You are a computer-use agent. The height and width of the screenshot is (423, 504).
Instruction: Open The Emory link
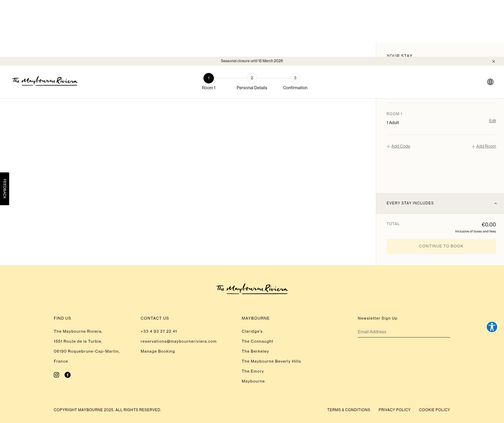(x=253, y=371)
